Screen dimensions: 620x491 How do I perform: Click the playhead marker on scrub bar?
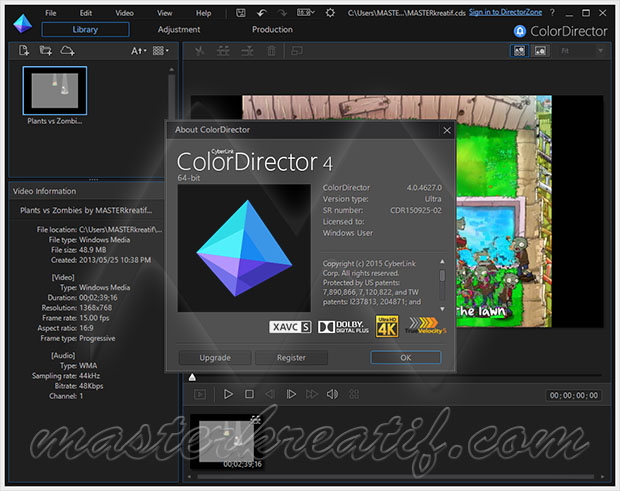point(192,377)
